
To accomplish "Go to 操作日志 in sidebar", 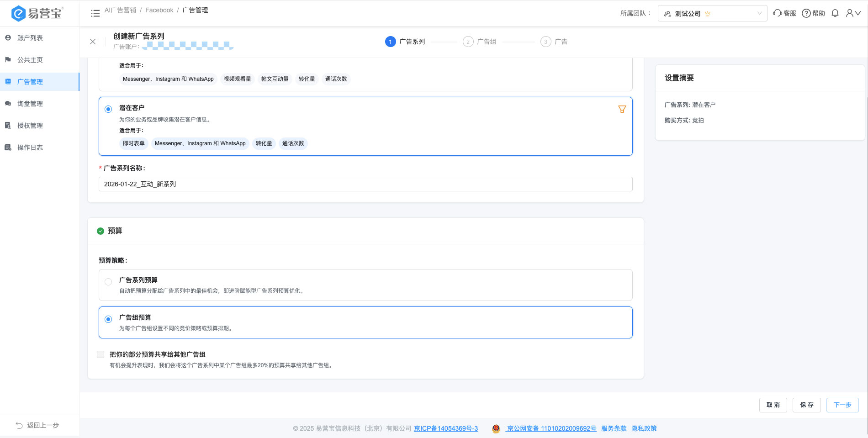I will coord(30,148).
